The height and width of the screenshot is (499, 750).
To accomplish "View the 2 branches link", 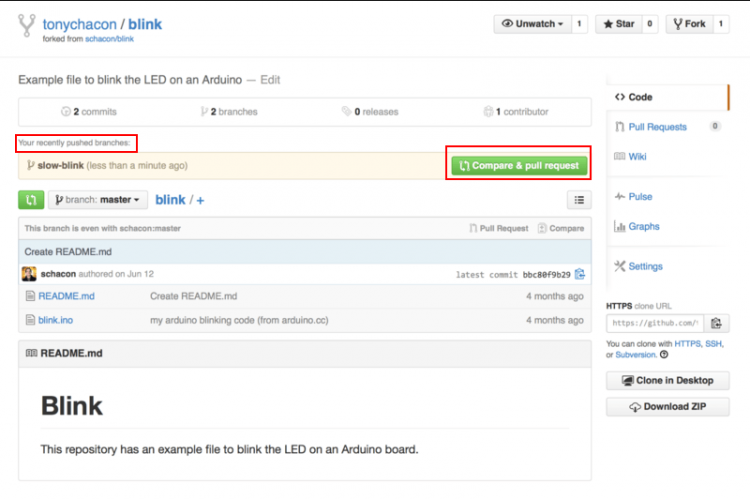I will pyautogui.click(x=229, y=111).
